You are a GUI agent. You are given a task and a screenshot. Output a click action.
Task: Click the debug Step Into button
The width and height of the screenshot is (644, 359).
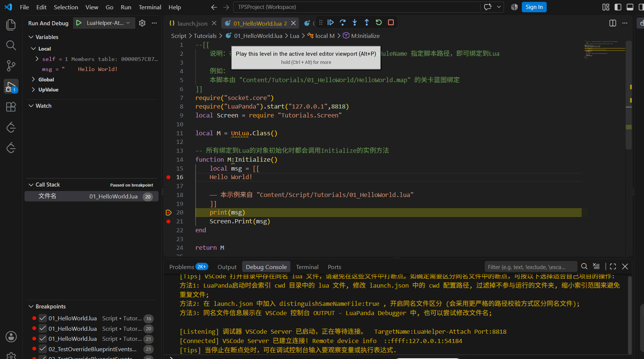click(355, 22)
